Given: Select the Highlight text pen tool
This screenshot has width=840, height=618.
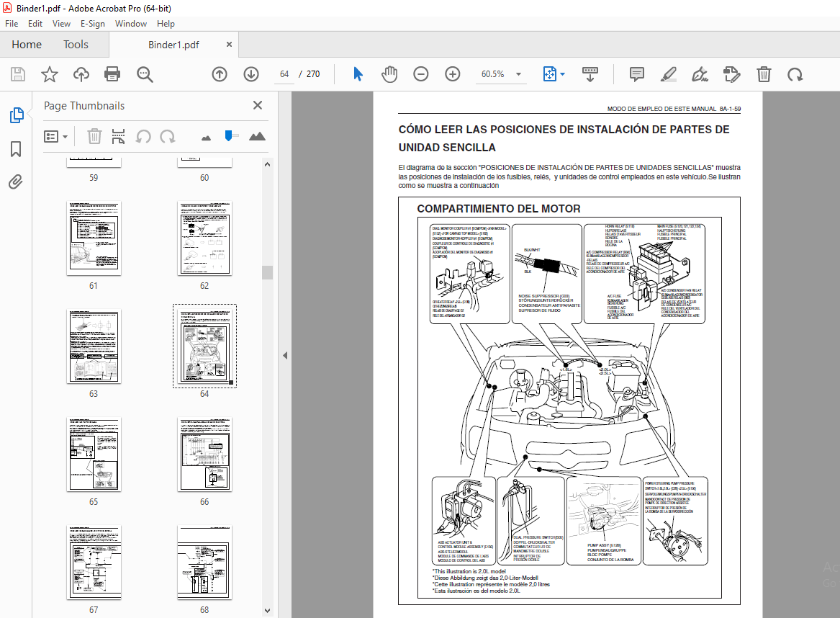Looking at the screenshot, I should pyautogui.click(x=668, y=74).
